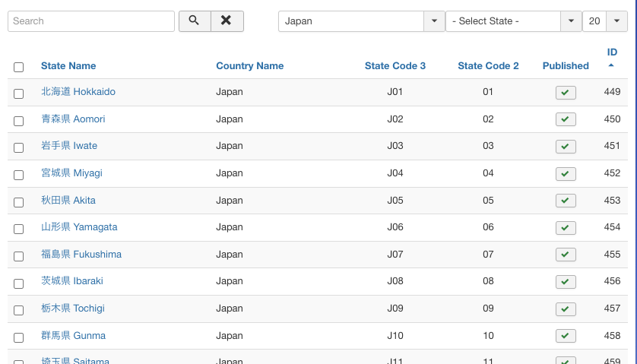Image resolution: width=637 pixels, height=364 pixels.
Task: Expand the Select State dropdown
Action: 513,21
